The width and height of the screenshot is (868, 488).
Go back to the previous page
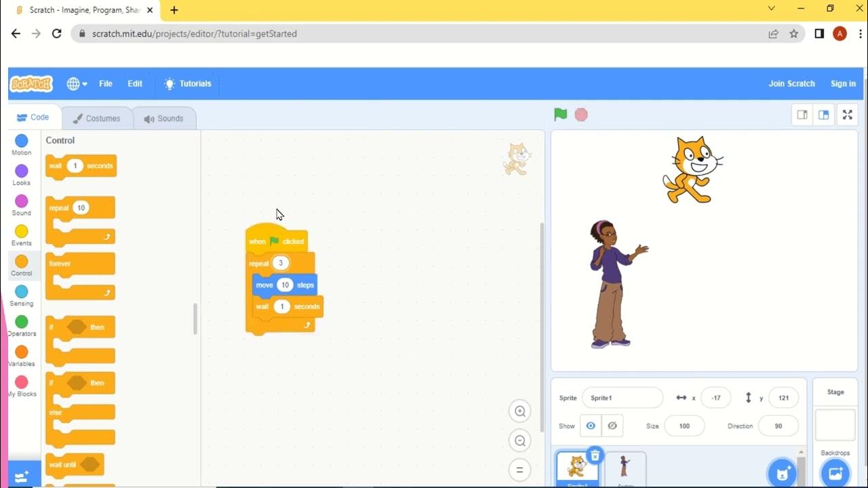tap(16, 33)
